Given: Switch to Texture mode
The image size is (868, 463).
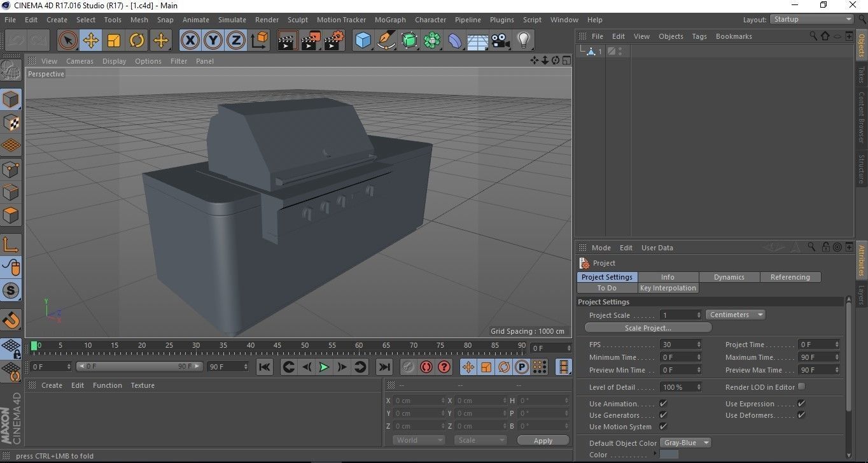Looking at the screenshot, I should coord(11,122).
